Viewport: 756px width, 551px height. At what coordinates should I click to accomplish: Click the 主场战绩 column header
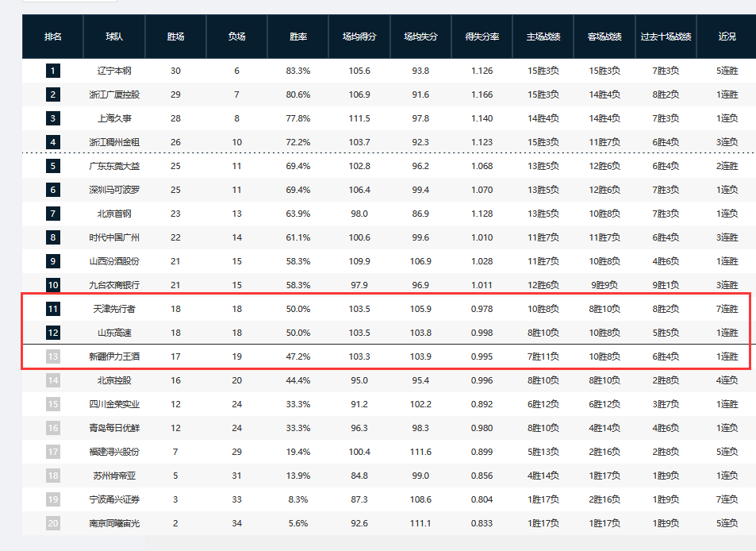point(543,37)
